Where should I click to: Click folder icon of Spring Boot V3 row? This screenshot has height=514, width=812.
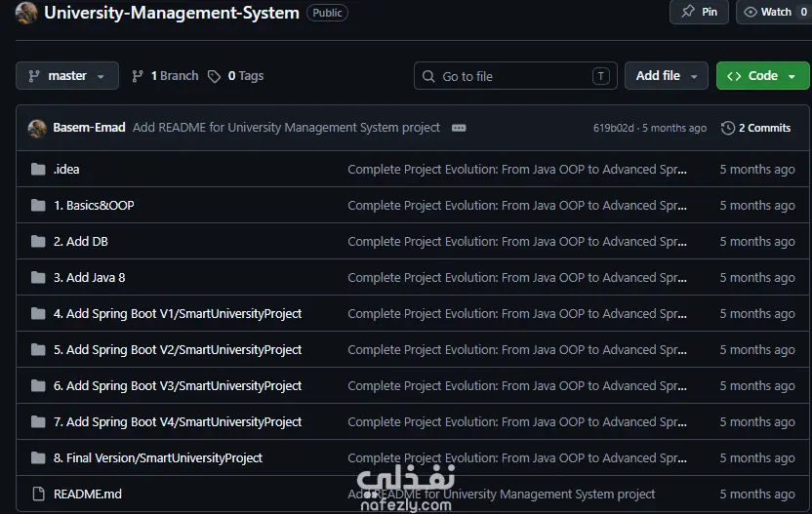38,386
